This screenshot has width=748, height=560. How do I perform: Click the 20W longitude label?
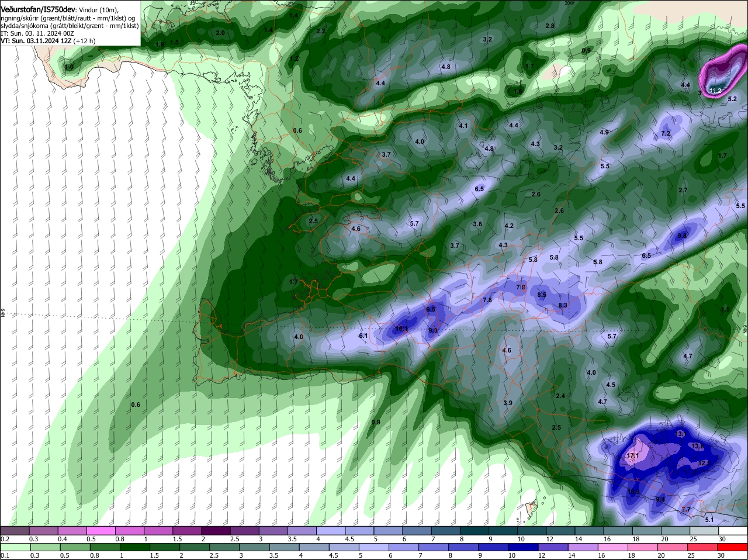[569, 3]
